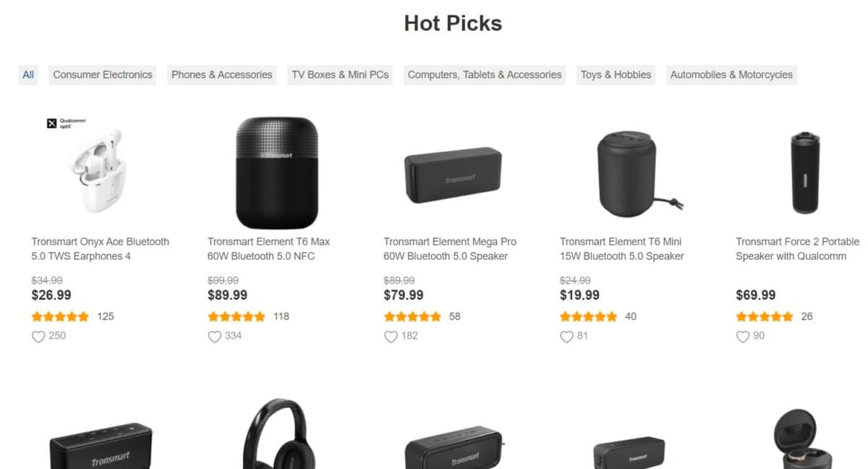Select the Toys & Hobbies tab

616,75
